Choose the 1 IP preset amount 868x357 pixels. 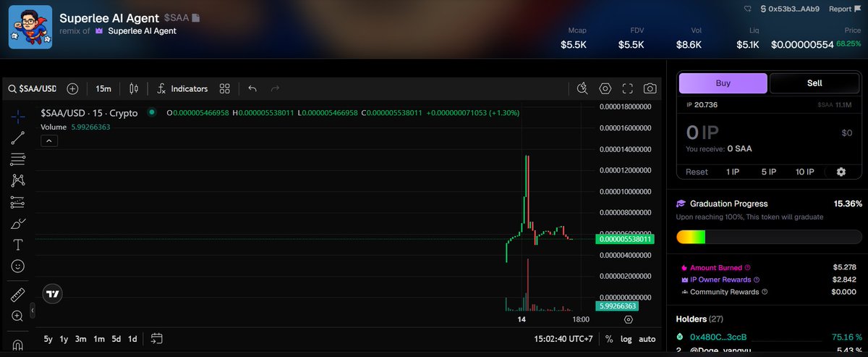tap(733, 172)
